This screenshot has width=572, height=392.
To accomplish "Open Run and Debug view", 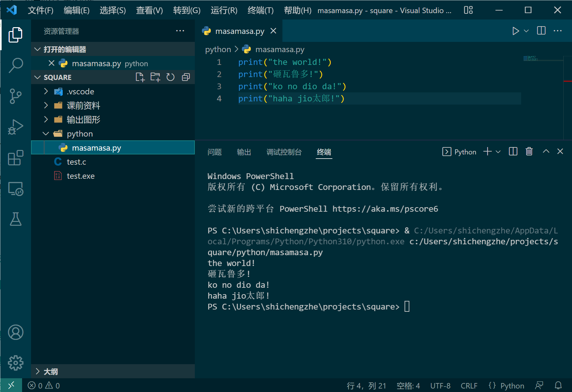I will point(15,127).
